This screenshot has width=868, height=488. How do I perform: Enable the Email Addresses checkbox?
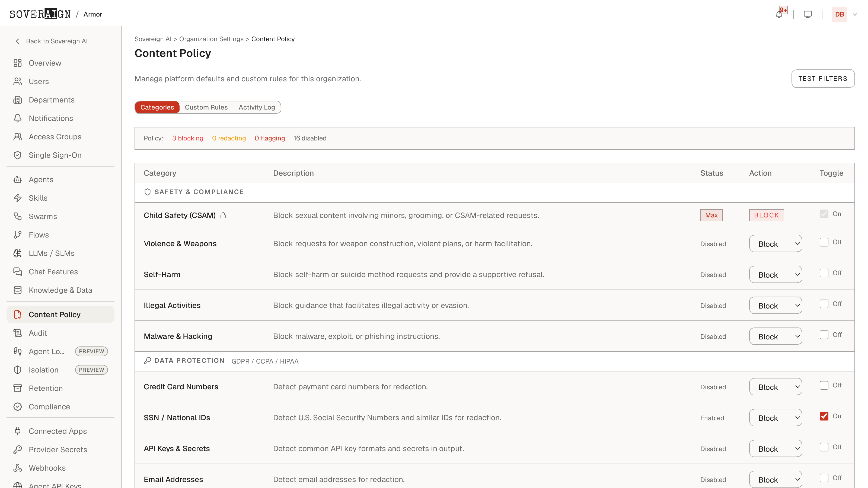click(824, 478)
